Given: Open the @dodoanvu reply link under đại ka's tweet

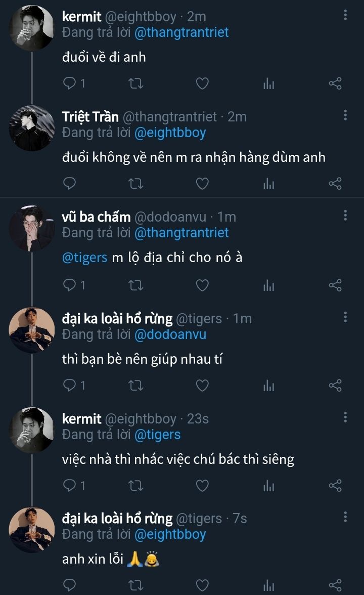Looking at the screenshot, I should (x=170, y=334).
